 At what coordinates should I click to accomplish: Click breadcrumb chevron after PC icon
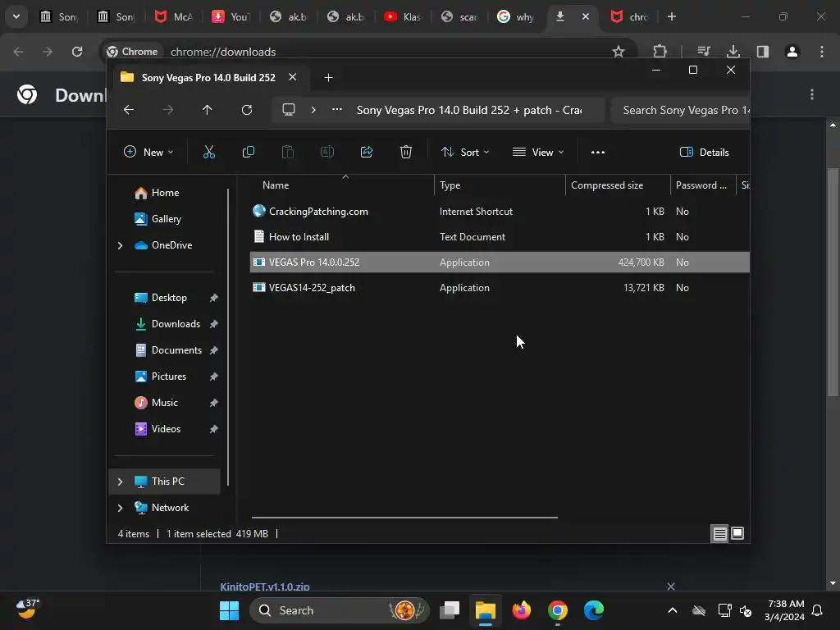coord(313,110)
